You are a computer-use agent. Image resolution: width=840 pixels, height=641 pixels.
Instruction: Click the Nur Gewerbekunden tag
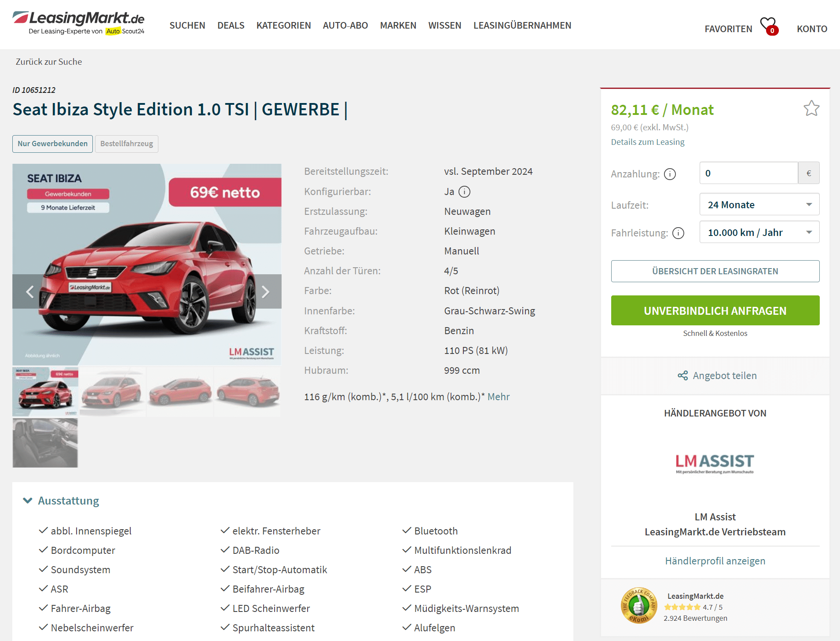pyautogui.click(x=52, y=144)
